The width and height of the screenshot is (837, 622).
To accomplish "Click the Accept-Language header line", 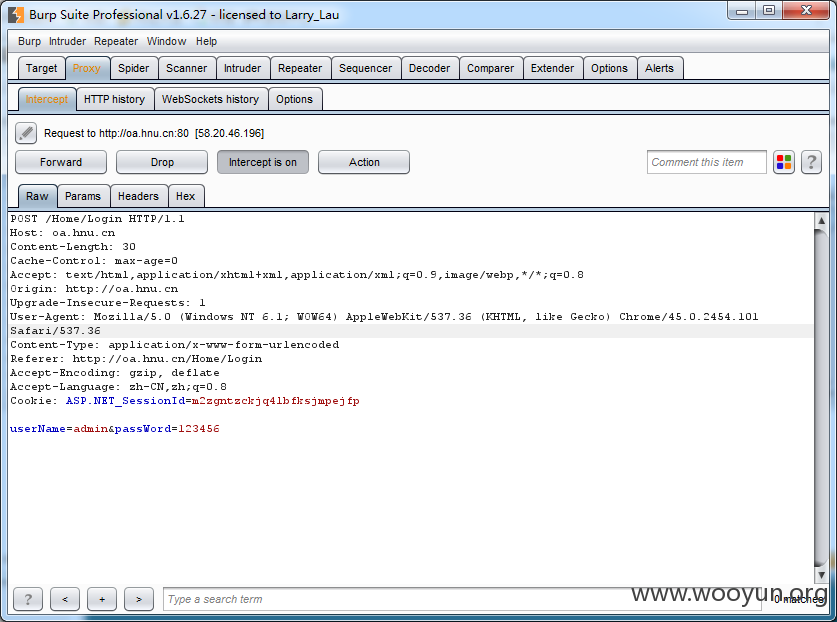I will point(119,387).
